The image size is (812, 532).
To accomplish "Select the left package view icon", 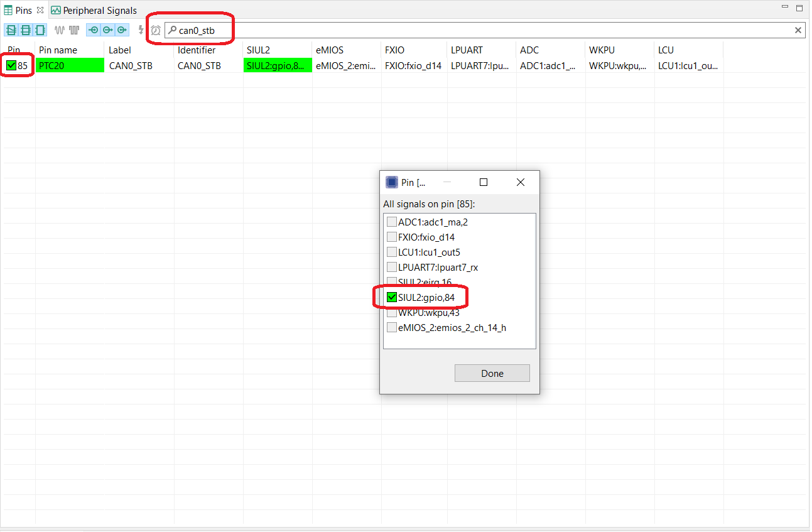I will click(x=11, y=30).
